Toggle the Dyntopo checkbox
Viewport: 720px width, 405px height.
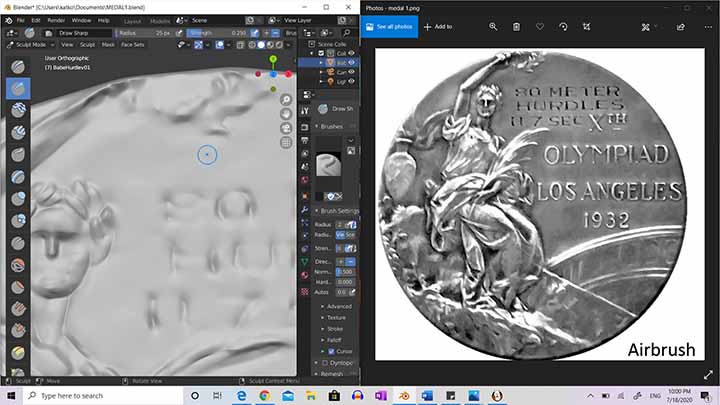(326, 362)
